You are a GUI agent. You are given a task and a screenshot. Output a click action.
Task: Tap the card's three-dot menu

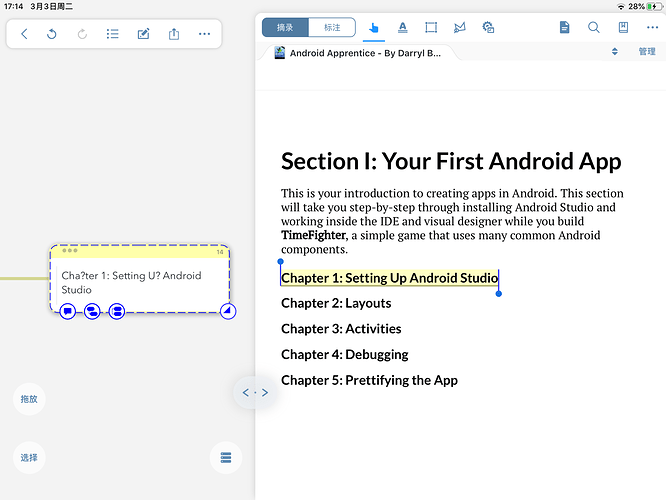tap(70, 251)
